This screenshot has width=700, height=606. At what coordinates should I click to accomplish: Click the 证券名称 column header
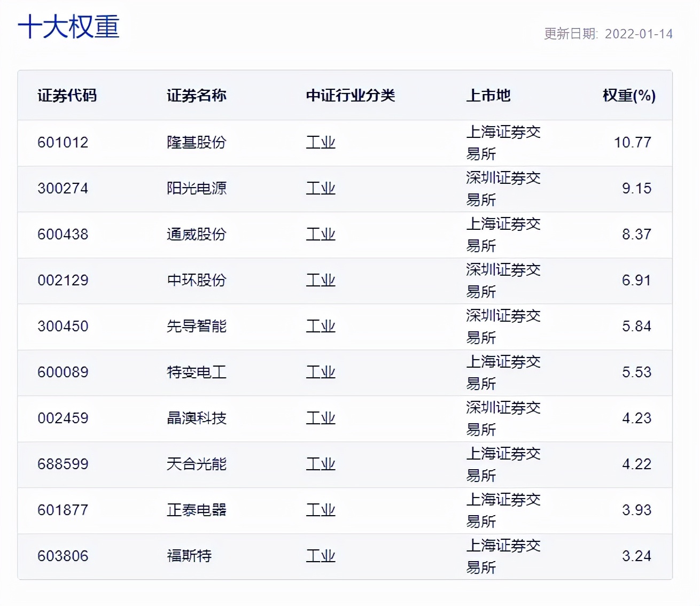pyautogui.click(x=197, y=96)
